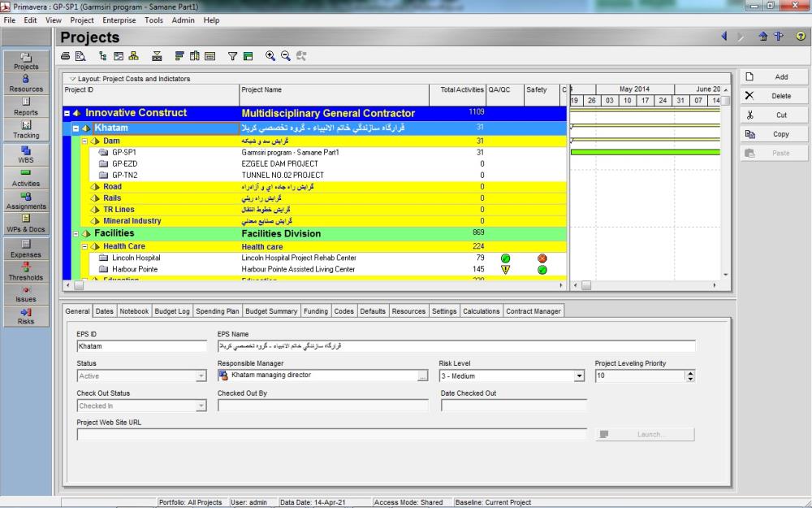Open Reports in the left sidebar

pos(26,106)
